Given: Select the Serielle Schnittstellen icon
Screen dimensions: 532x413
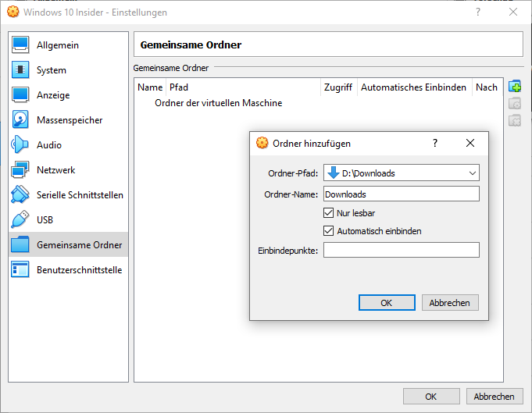Looking at the screenshot, I should click(21, 195).
